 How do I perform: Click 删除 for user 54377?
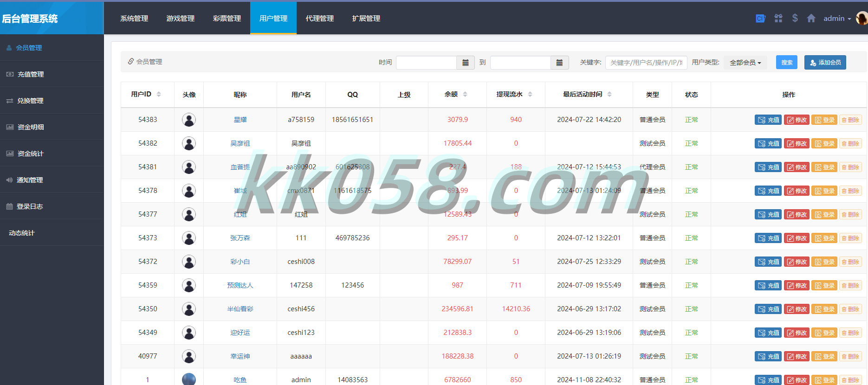click(850, 214)
